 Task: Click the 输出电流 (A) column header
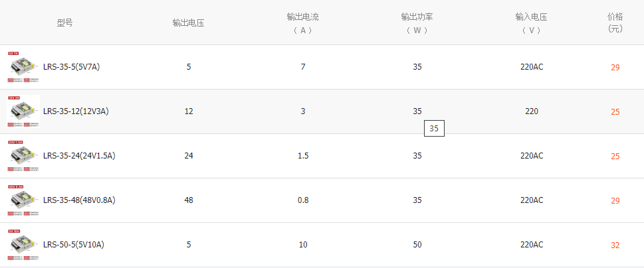coord(302,23)
